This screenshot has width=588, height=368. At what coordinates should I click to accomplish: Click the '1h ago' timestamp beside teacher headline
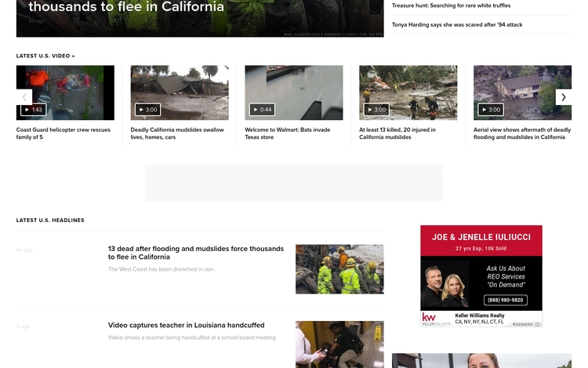pyautogui.click(x=23, y=326)
